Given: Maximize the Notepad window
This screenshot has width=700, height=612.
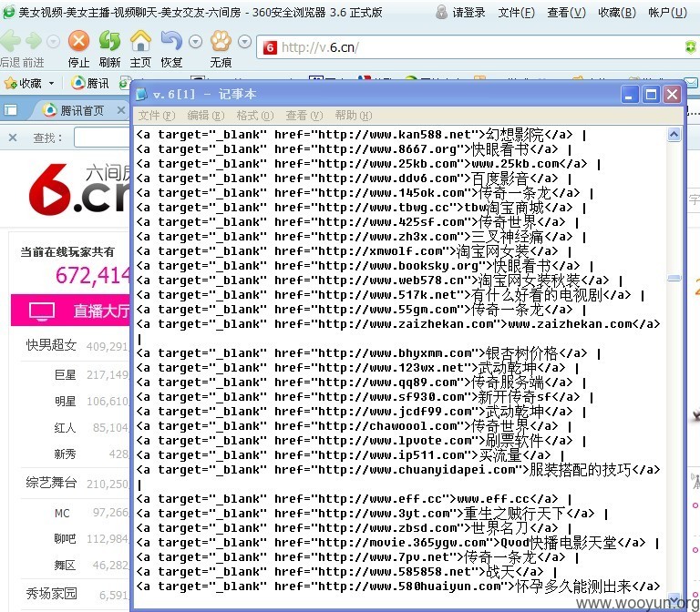Looking at the screenshot, I should (x=651, y=95).
